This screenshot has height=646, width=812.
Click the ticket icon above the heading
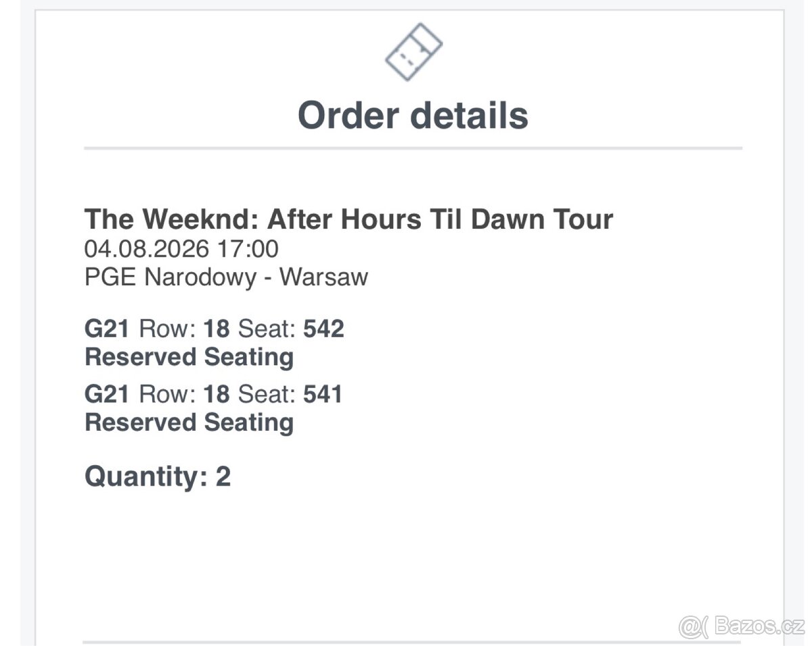(x=413, y=52)
